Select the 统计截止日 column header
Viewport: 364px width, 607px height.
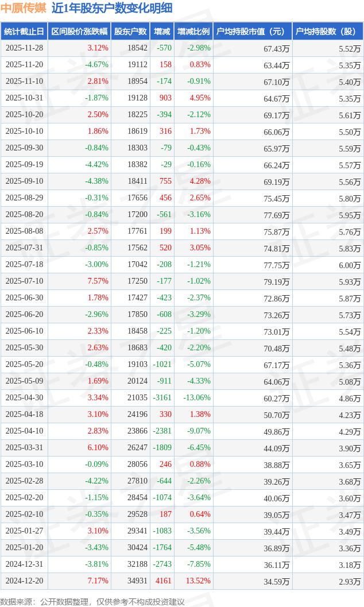tap(24, 32)
